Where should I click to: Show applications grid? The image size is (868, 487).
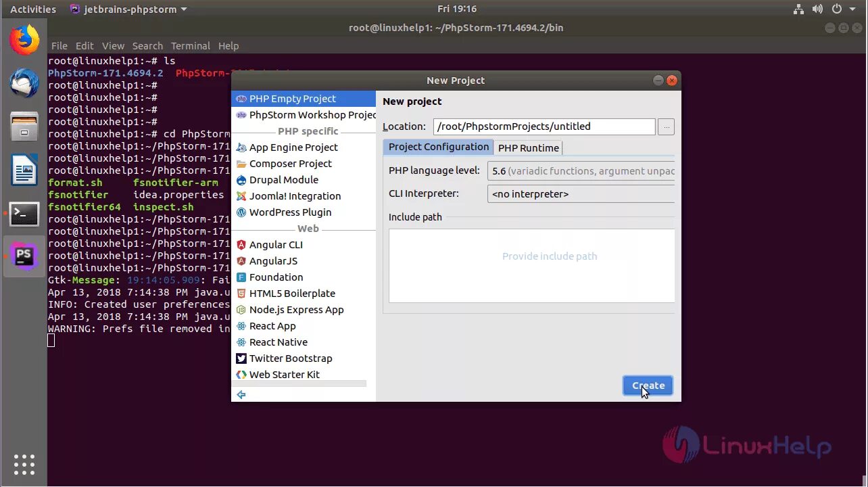24,464
